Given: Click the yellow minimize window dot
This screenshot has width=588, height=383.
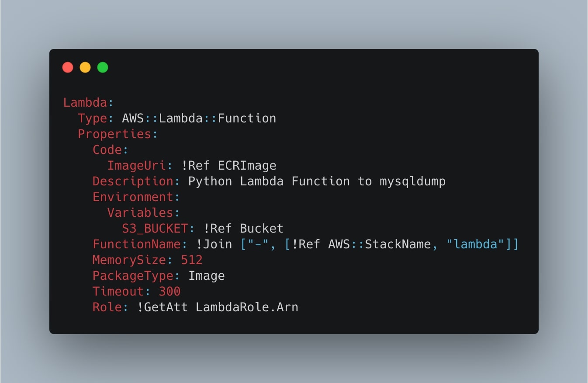Looking at the screenshot, I should pos(85,67).
